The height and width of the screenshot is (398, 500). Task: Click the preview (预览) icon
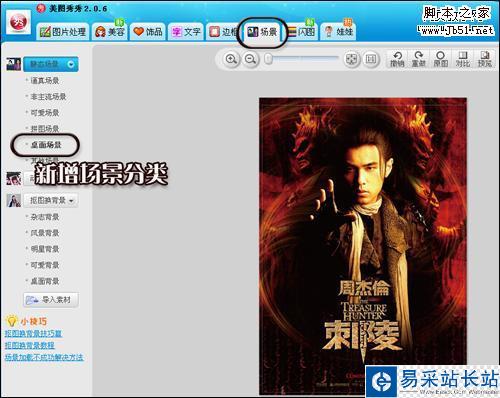pos(484,59)
